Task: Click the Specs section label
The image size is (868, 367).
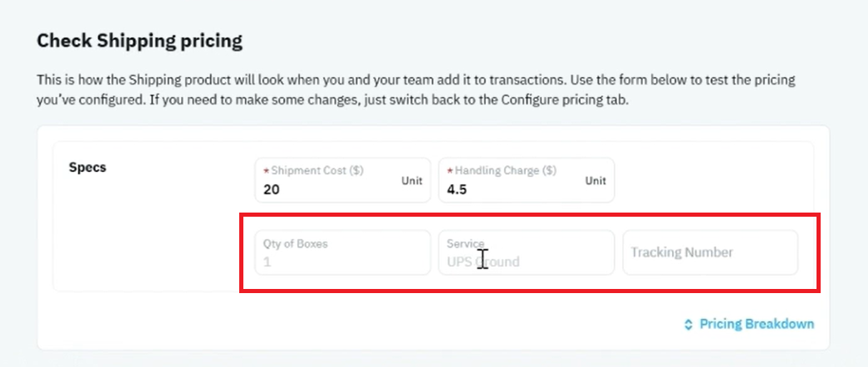Action: point(87,167)
